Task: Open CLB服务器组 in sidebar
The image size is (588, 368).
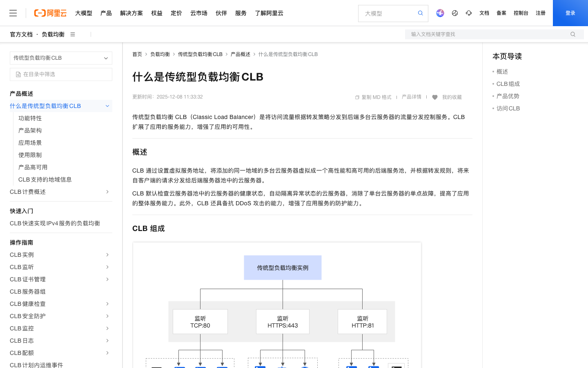Action: pos(28,292)
